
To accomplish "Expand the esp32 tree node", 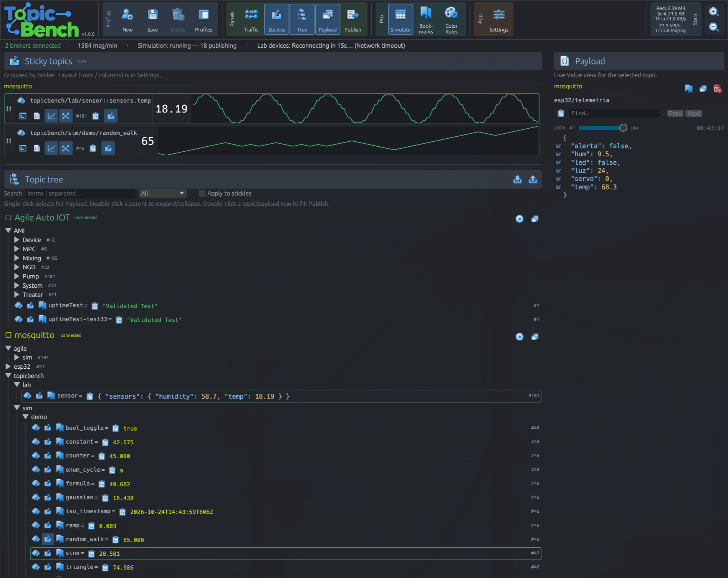I will click(x=8, y=366).
